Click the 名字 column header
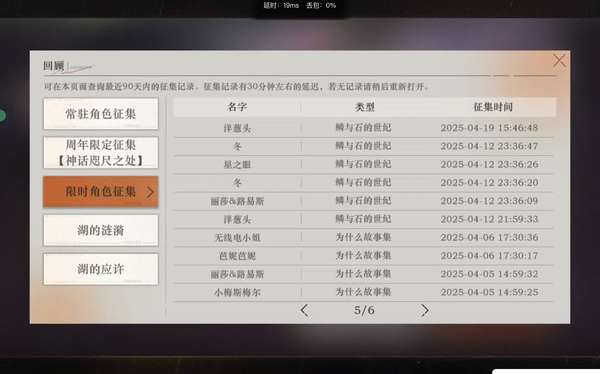600x374 pixels. coord(237,107)
